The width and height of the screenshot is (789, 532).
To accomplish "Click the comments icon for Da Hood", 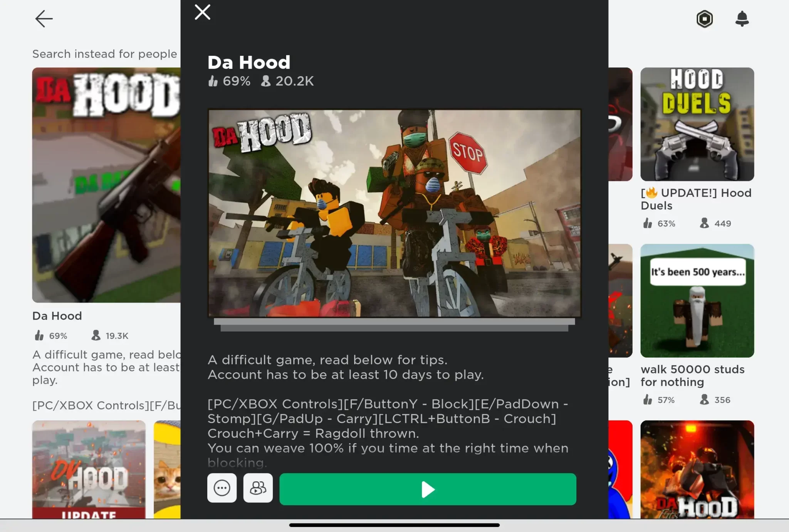I will click(222, 488).
